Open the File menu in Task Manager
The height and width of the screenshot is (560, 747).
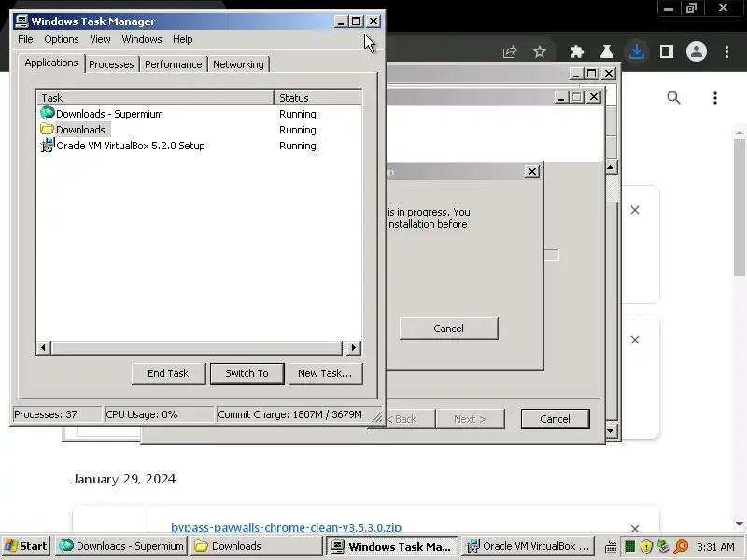[25, 39]
